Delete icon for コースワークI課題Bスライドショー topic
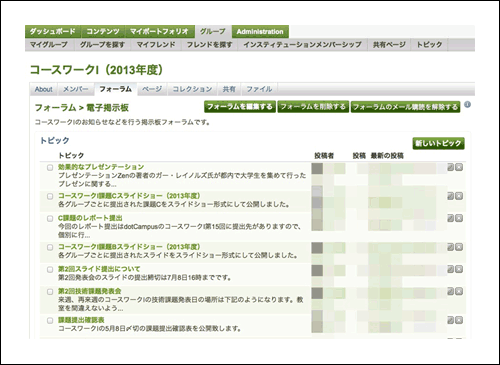This screenshot has height=365, width=500. click(459, 247)
